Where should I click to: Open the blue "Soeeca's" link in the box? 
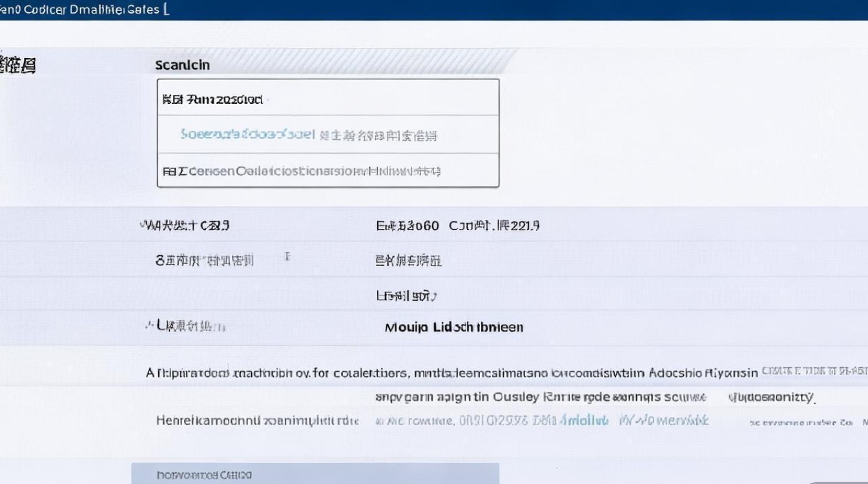click(247, 135)
